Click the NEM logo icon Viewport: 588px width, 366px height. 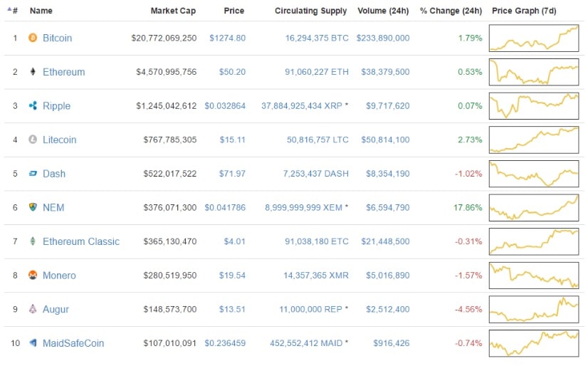33,207
